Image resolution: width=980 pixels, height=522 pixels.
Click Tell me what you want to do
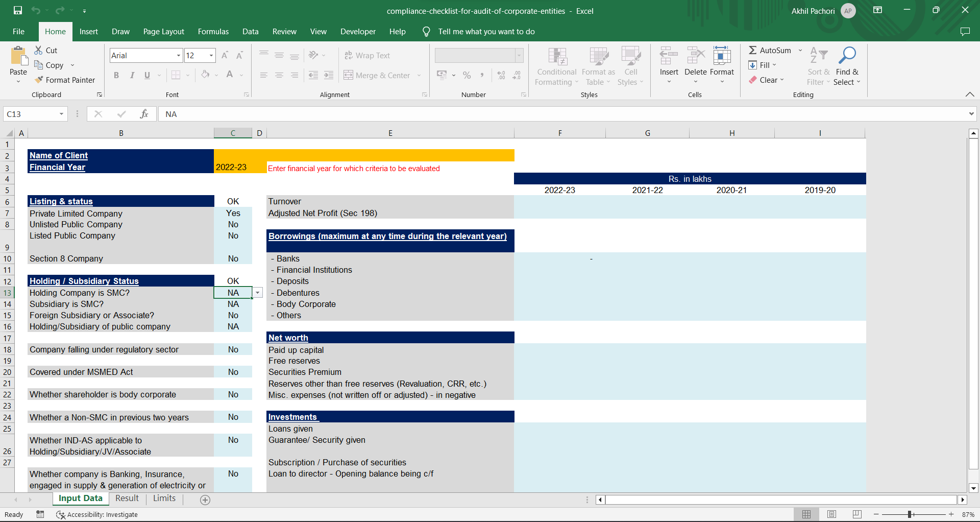486,32
